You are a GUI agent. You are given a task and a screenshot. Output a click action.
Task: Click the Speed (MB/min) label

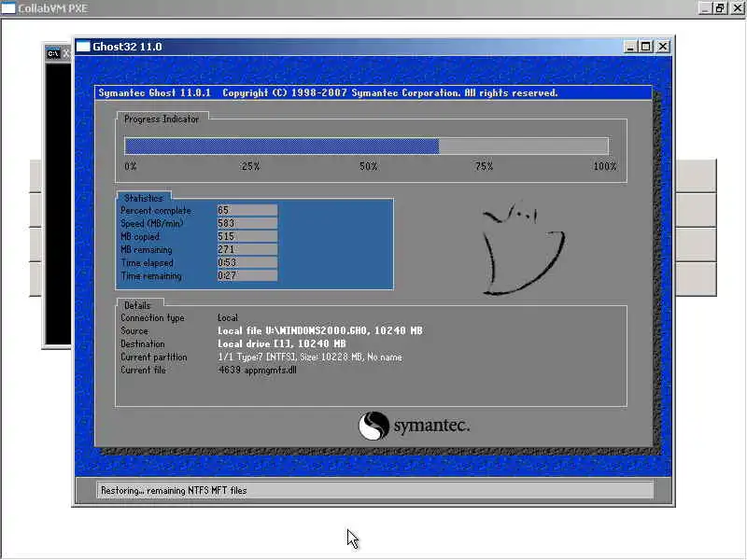[x=151, y=223]
